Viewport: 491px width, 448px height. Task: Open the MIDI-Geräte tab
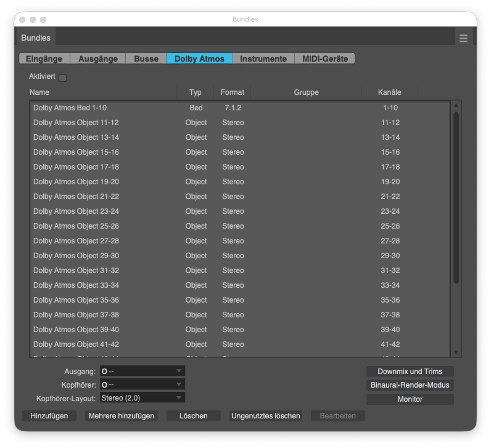324,59
